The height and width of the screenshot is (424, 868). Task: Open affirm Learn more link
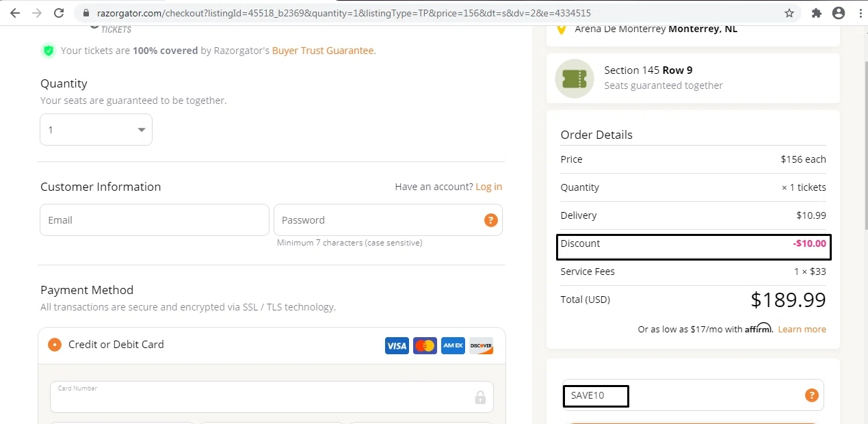pyautogui.click(x=802, y=329)
